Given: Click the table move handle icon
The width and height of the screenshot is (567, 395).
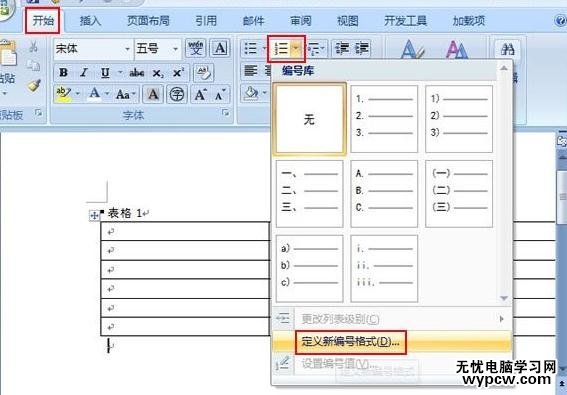Looking at the screenshot, I should pos(94,216).
